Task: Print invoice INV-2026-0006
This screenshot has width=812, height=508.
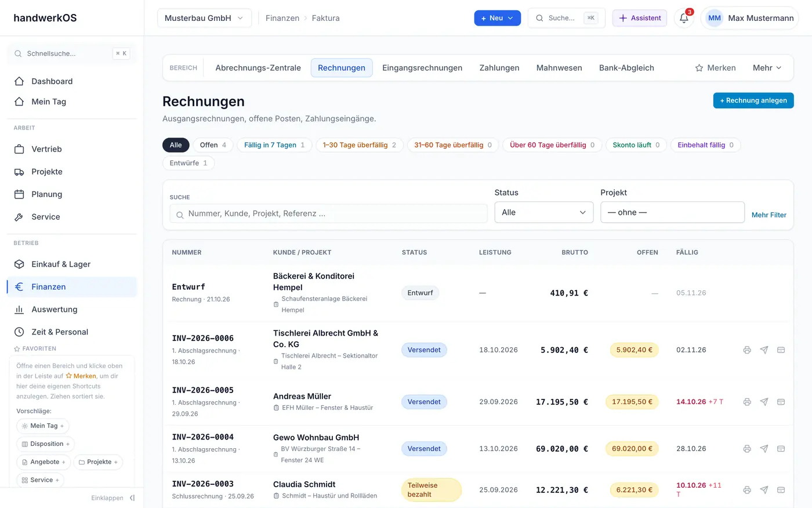Action: tap(747, 350)
